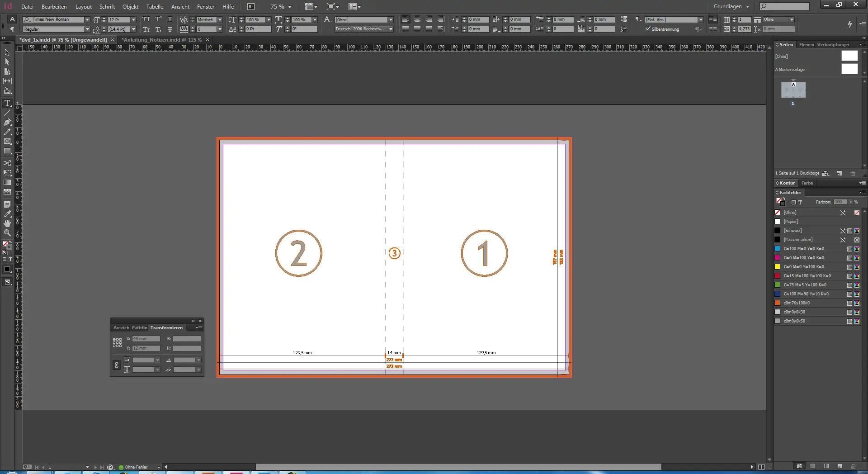Open the zoom level 75 % dropdown
This screenshot has width=868, height=474.
point(290,7)
